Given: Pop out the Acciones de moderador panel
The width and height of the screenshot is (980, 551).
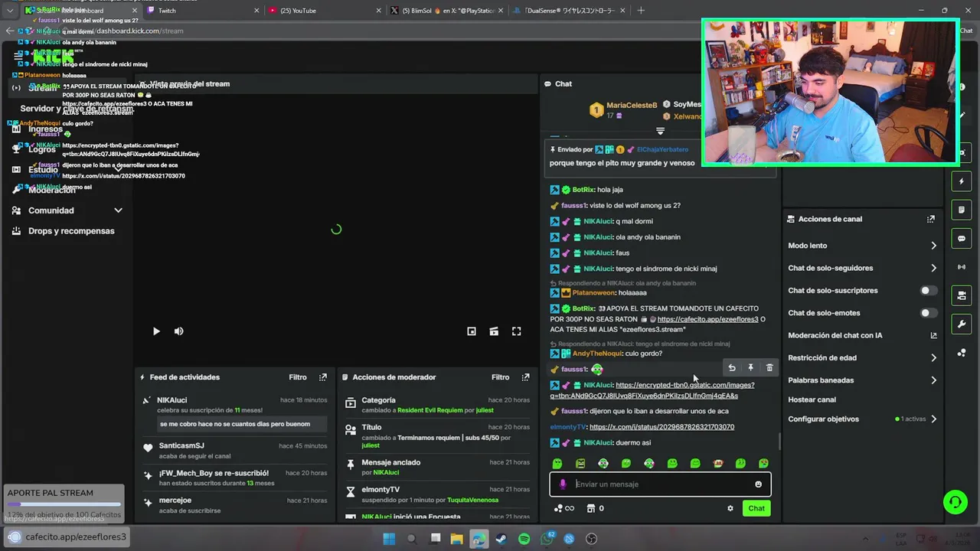Looking at the screenshot, I should pos(525,377).
